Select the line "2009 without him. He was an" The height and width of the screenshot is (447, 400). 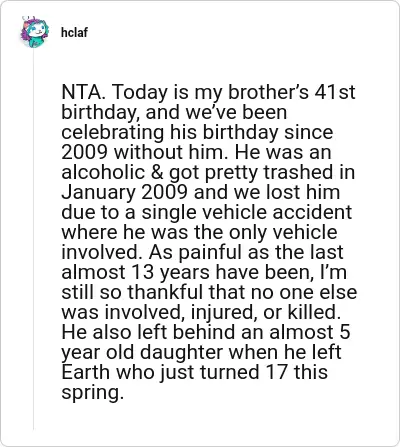(196, 152)
